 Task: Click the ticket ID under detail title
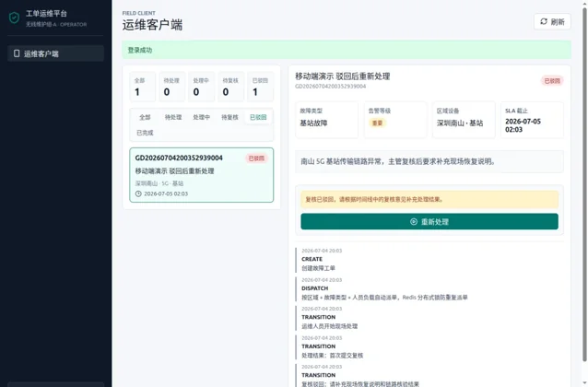click(x=330, y=87)
